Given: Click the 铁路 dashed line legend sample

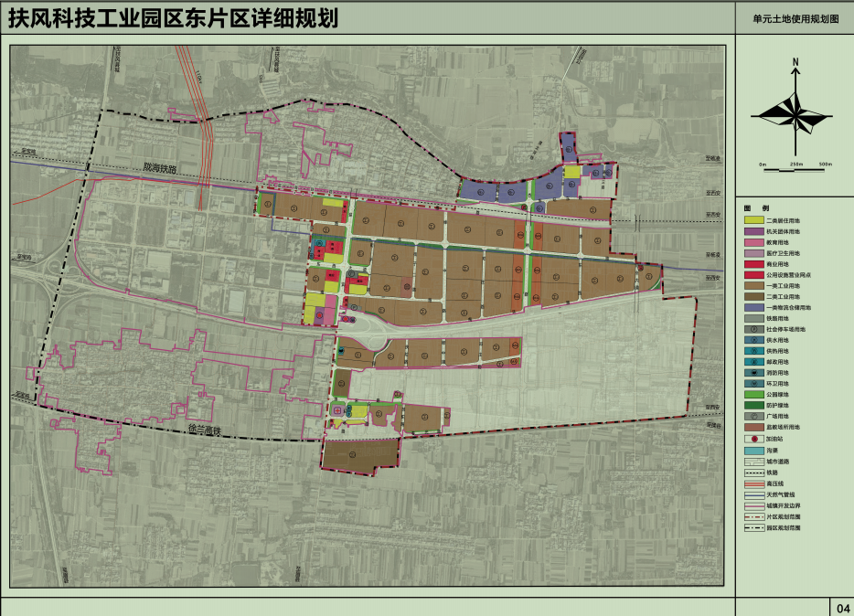Looking at the screenshot, I should tap(753, 473).
